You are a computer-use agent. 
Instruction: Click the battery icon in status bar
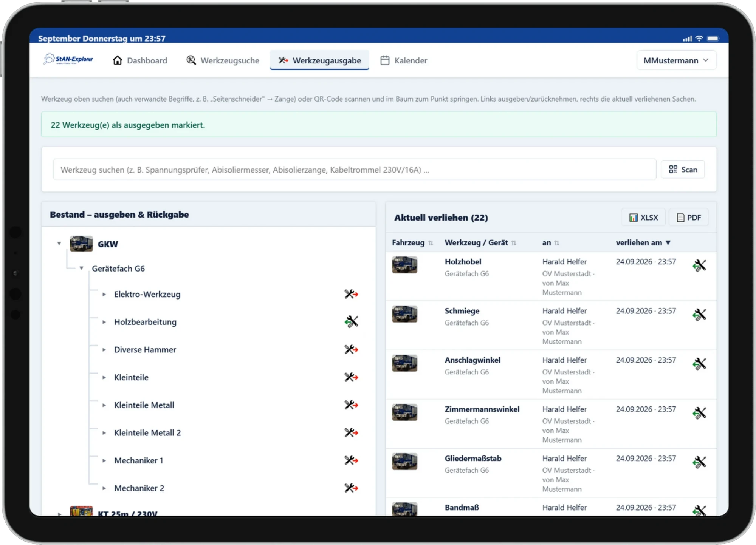[713, 39]
